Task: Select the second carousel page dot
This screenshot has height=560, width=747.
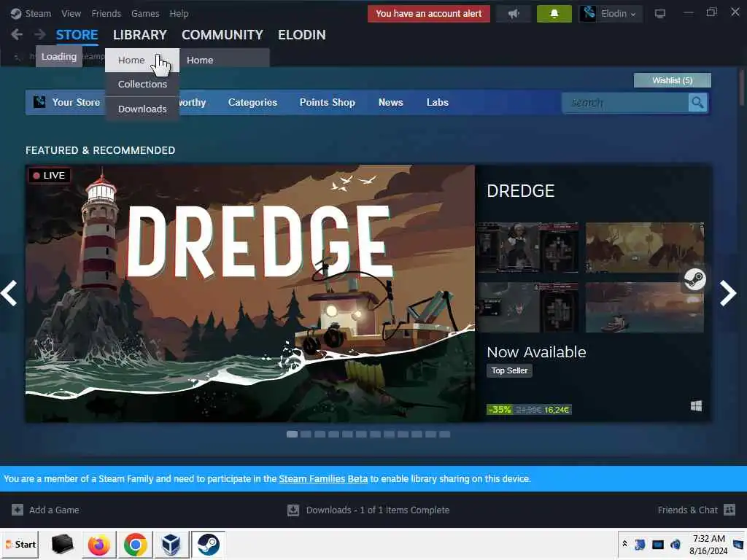Action: pos(306,435)
